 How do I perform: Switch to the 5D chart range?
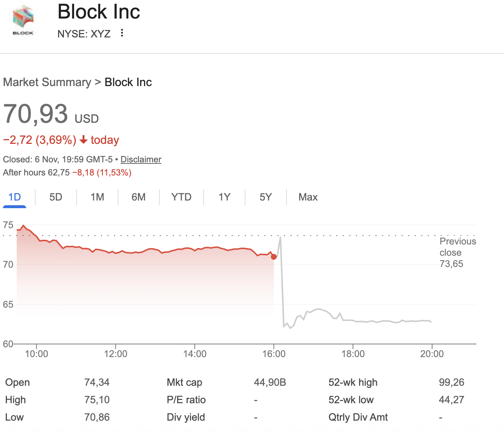56,197
